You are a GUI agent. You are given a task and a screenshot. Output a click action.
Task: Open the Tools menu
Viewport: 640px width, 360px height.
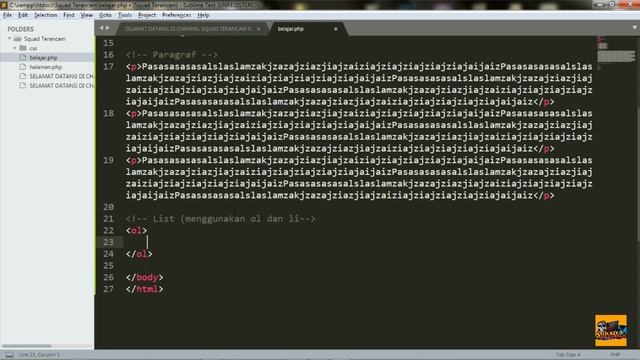[125, 15]
